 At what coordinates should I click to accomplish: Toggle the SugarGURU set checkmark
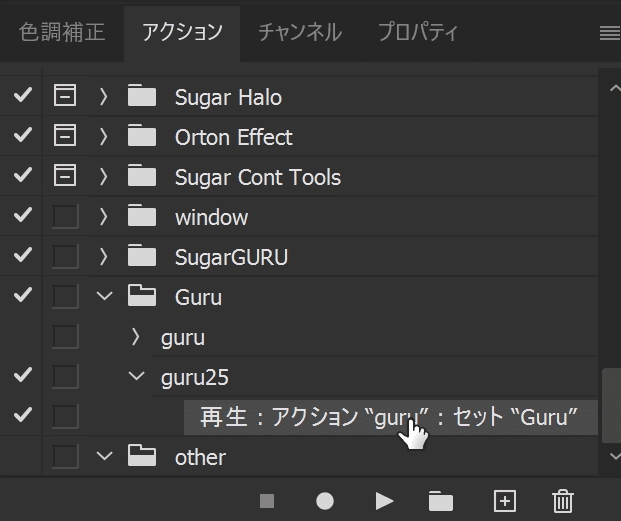click(22, 257)
